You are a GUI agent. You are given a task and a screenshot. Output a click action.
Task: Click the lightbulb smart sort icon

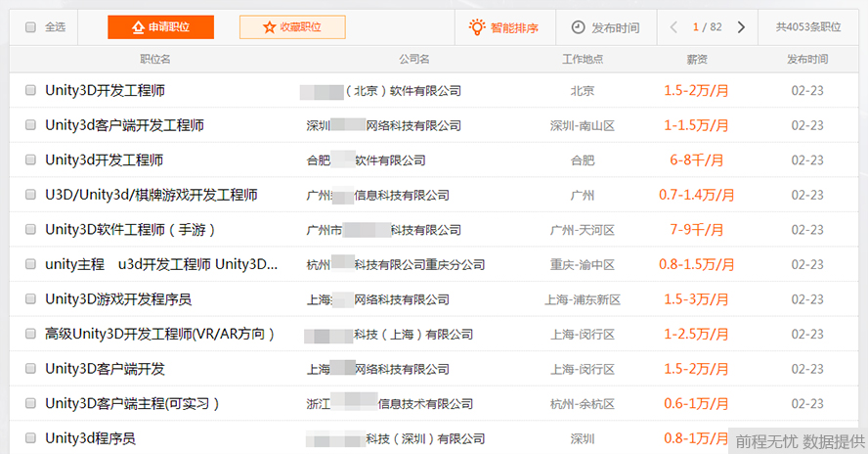pos(476,27)
